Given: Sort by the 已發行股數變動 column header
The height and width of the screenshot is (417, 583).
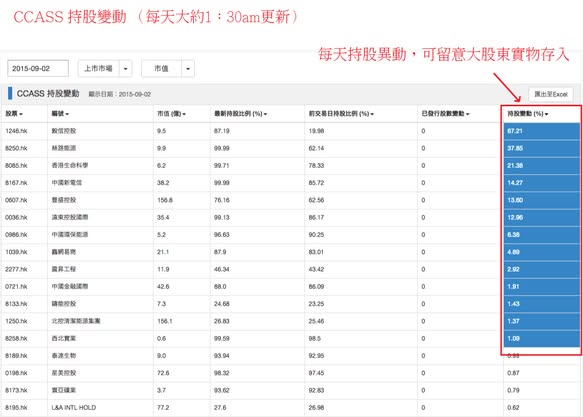Looking at the screenshot, I should point(445,114).
